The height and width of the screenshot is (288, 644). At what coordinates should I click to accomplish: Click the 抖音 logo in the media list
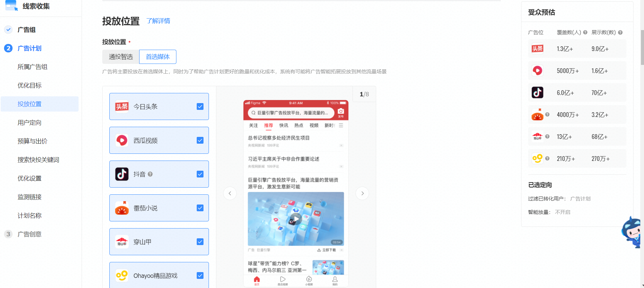[x=122, y=174]
